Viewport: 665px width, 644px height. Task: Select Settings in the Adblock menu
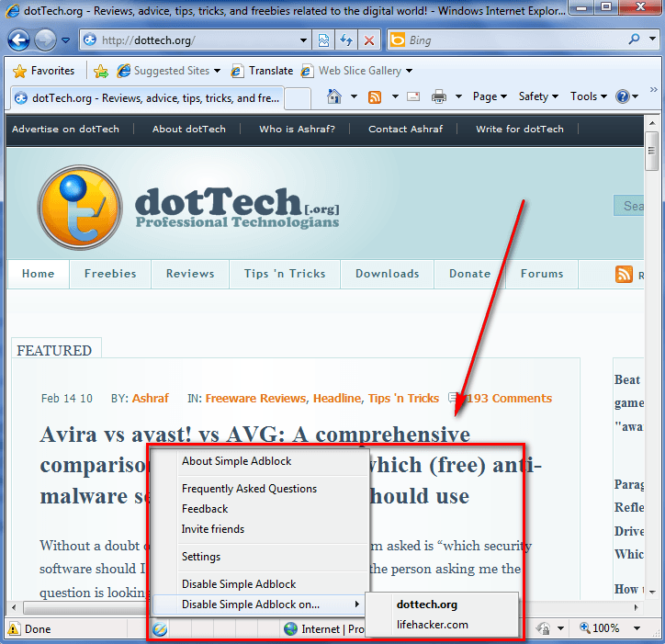[201, 557]
